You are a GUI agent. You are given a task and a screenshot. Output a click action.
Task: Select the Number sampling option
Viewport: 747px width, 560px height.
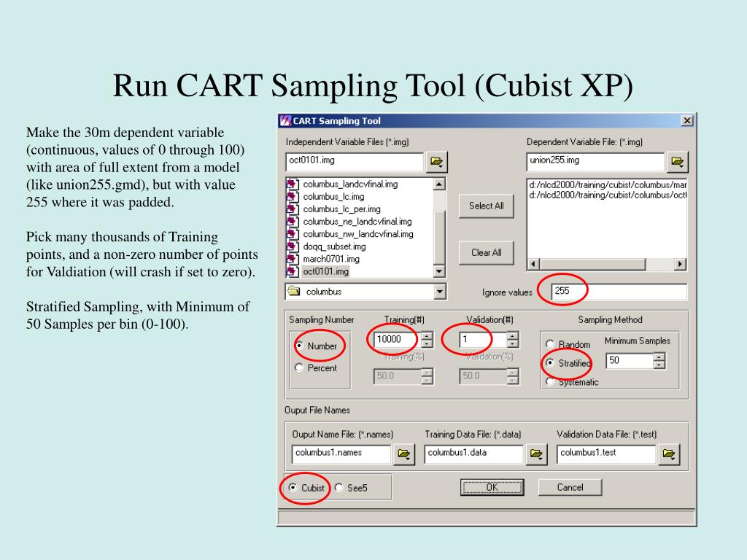[299, 346]
